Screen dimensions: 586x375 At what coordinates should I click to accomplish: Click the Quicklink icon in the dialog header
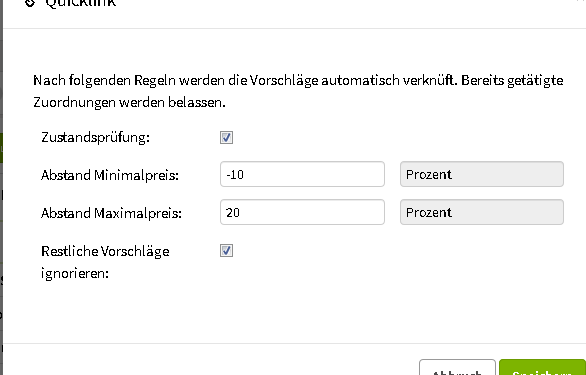click(x=31, y=3)
